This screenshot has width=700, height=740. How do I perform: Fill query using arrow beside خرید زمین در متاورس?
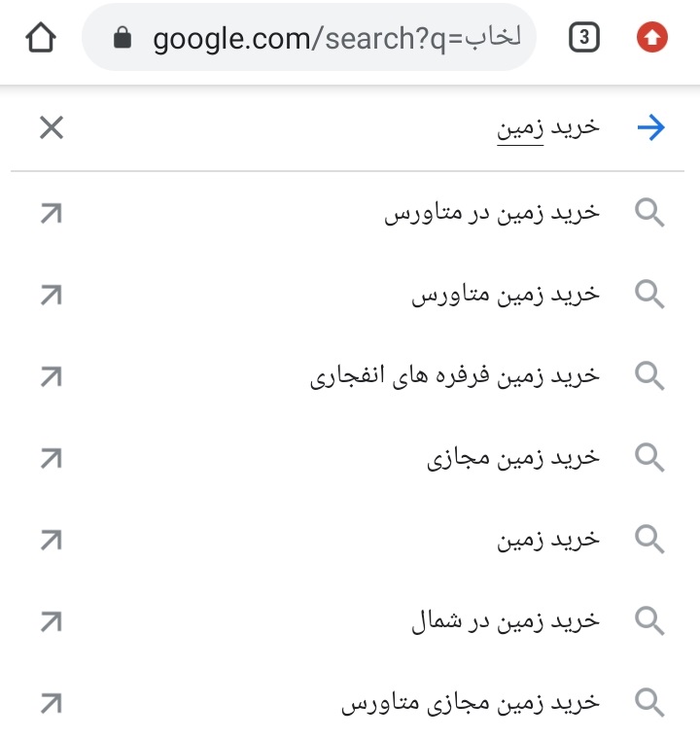pyautogui.click(x=52, y=213)
